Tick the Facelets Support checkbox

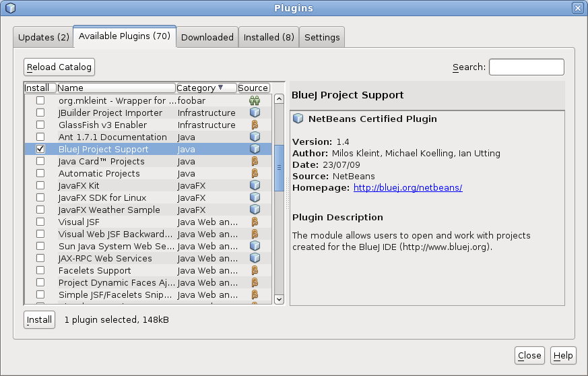(x=40, y=271)
